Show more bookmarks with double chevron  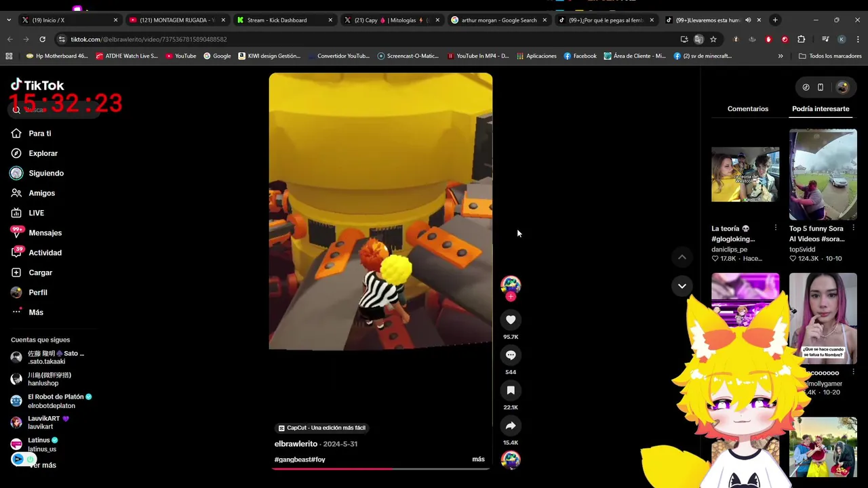(x=781, y=56)
